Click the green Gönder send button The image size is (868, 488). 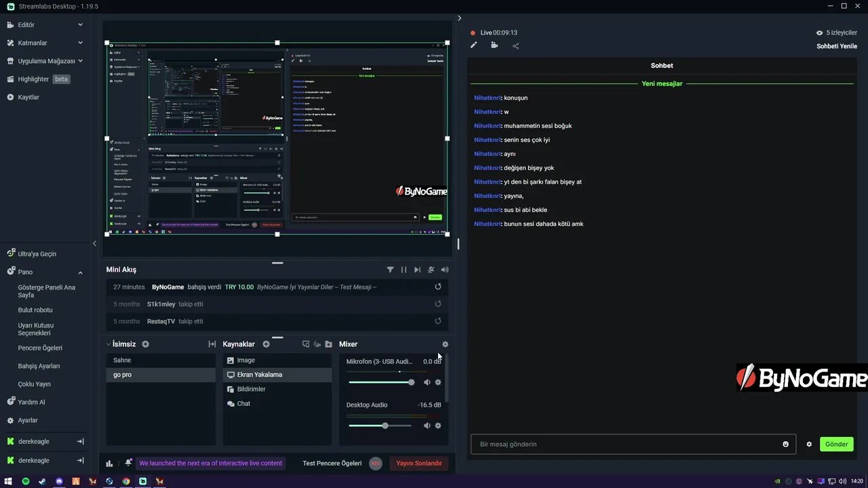[x=837, y=444]
